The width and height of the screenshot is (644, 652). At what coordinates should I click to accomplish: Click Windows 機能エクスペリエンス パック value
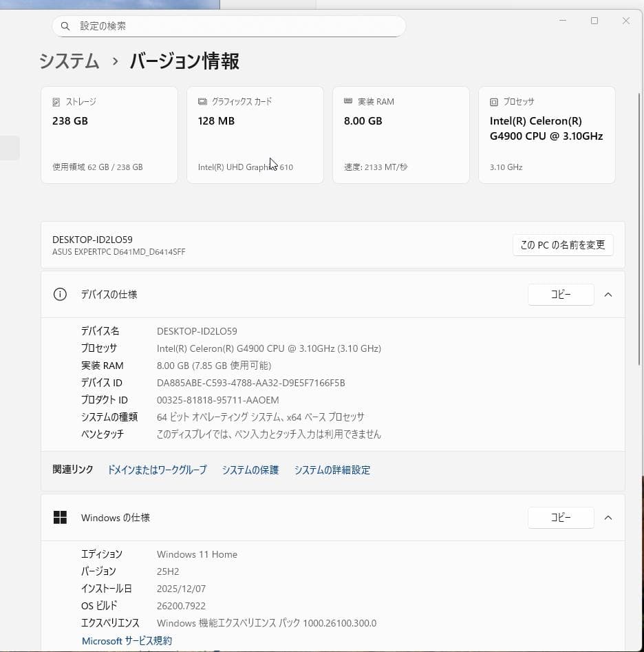(267, 623)
